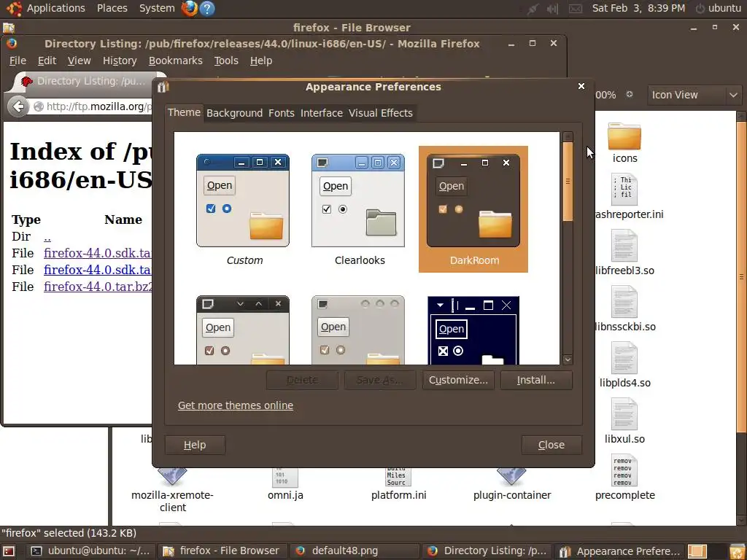The width and height of the screenshot is (747, 560).
Task: Open Firefox Bookmarks menu
Action: [x=175, y=61]
